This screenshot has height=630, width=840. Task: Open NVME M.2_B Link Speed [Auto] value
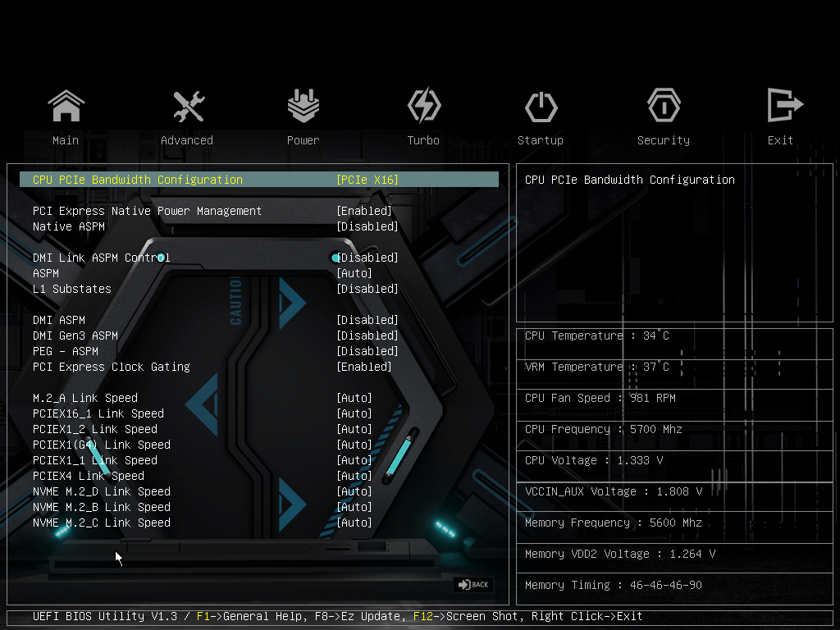(354, 507)
